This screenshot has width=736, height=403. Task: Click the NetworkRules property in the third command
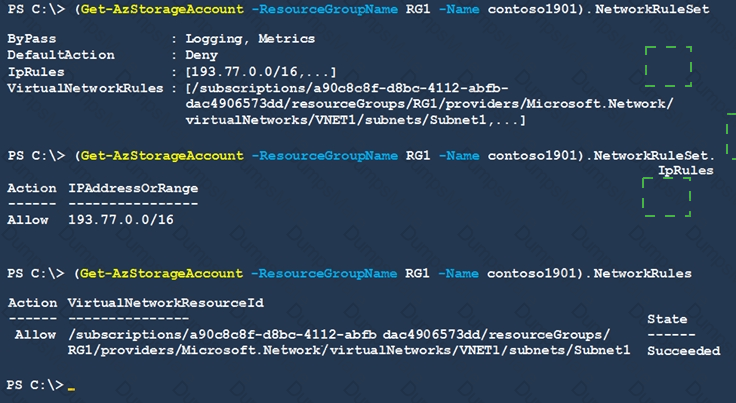click(x=643, y=274)
